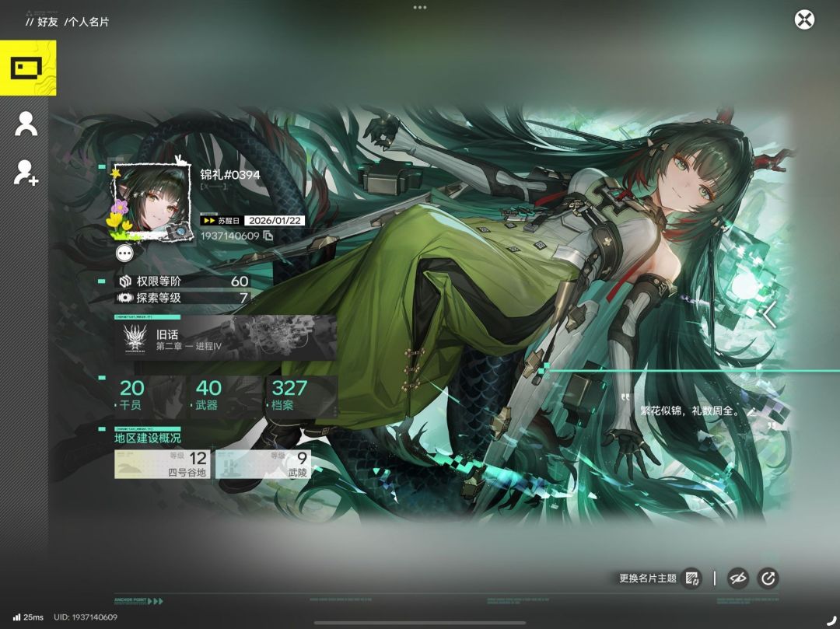Click the UID text in the status bar

coord(86,617)
